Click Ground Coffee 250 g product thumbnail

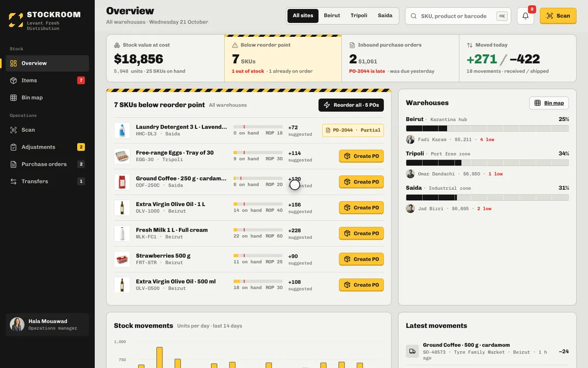[122, 182]
